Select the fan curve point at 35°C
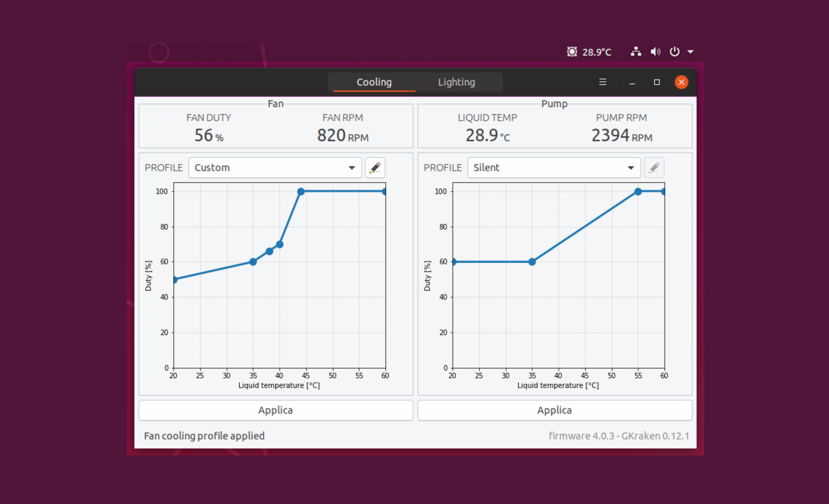 tap(253, 262)
